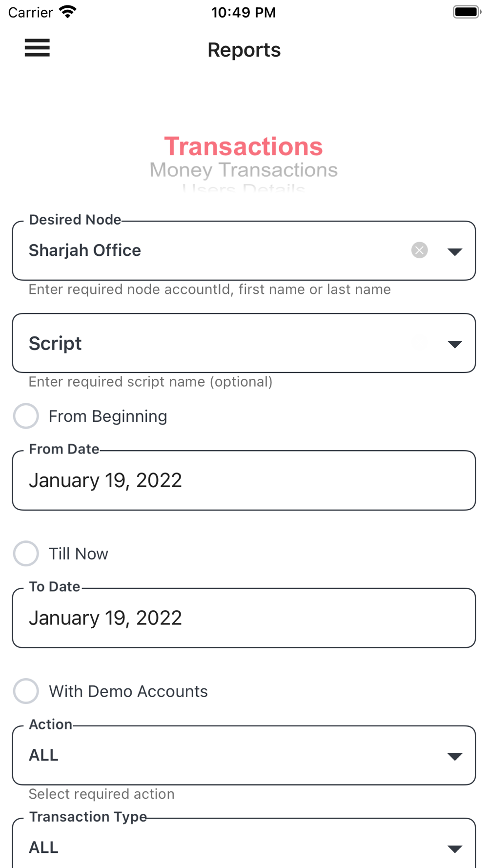Choose Money Transactions report type
This screenshot has height=868, width=488.
click(244, 170)
